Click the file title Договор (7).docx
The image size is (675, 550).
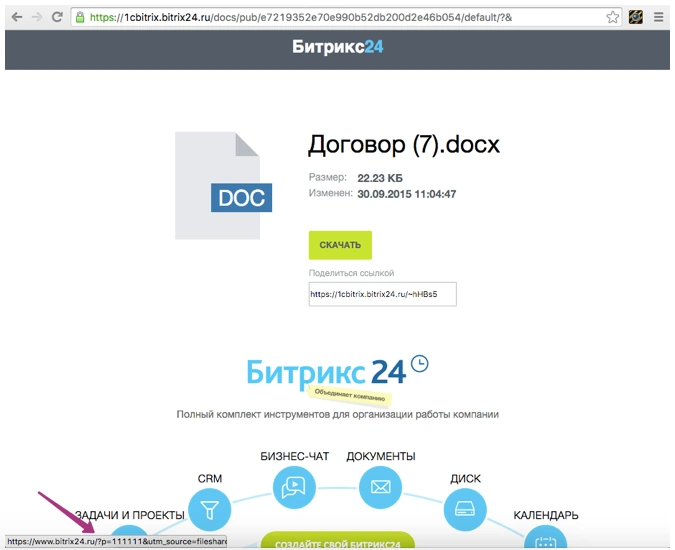click(x=404, y=145)
